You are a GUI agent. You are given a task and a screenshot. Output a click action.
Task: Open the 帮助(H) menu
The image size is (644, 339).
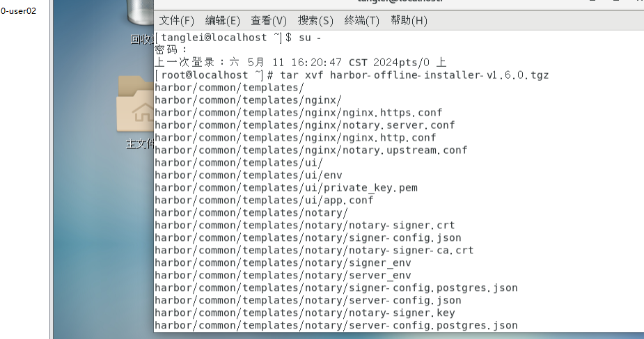click(x=409, y=20)
